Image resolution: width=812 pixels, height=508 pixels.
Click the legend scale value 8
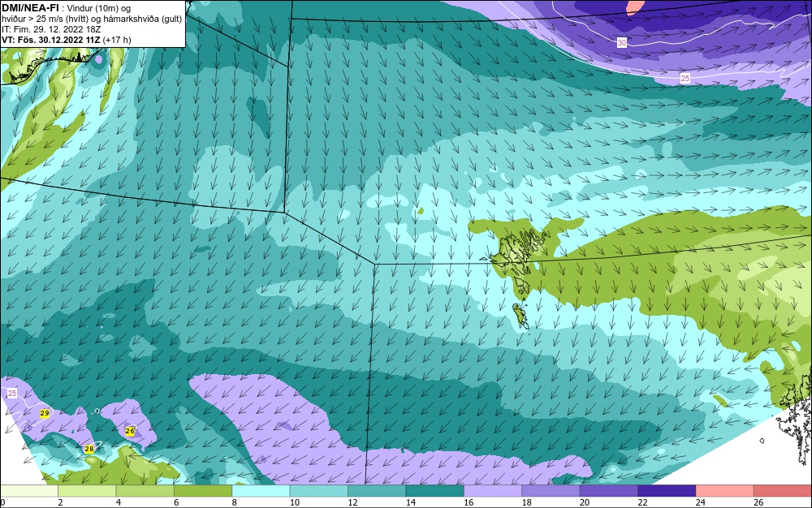(x=235, y=502)
